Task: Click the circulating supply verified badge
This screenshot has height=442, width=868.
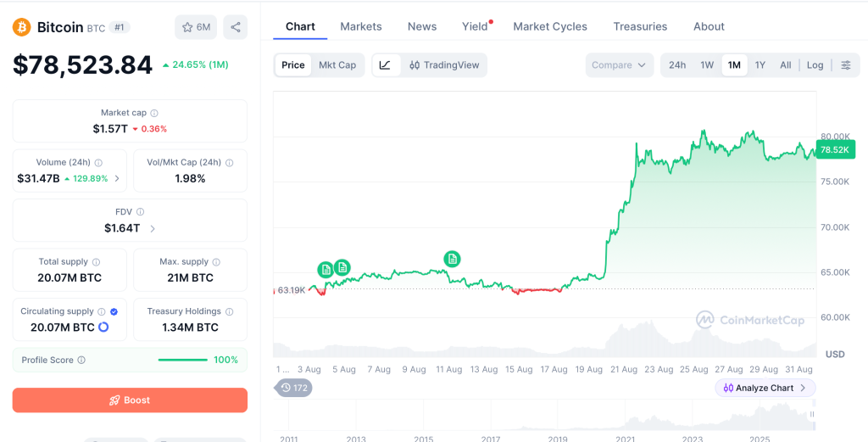Action: pos(114,312)
